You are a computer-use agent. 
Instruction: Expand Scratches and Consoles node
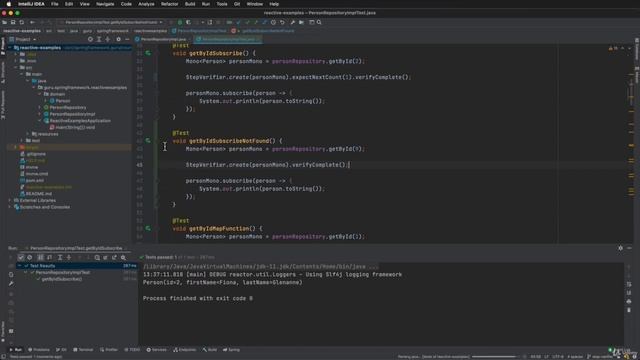10,207
